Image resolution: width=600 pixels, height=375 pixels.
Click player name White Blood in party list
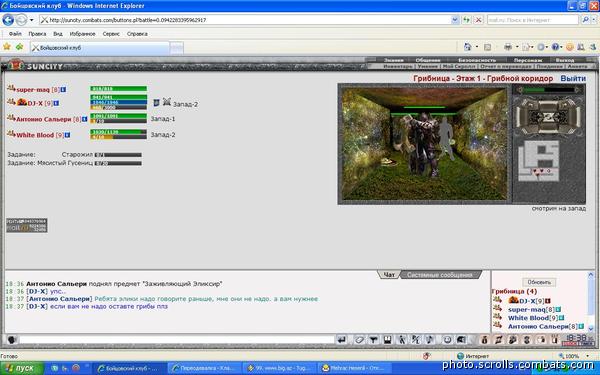point(35,135)
